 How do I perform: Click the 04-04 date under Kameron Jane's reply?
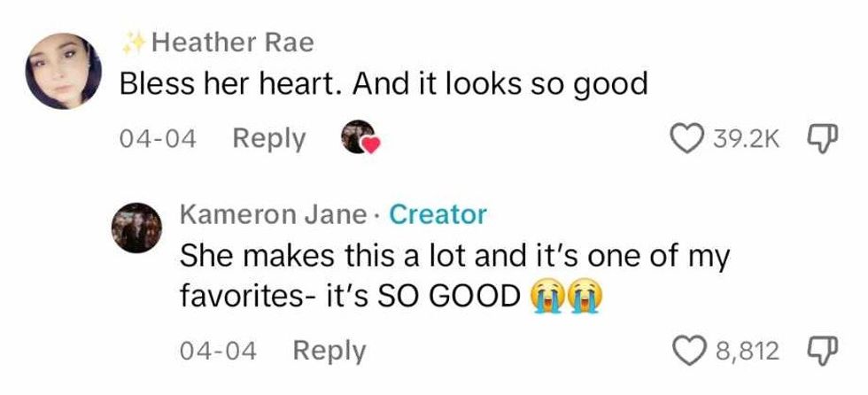pos(219,351)
